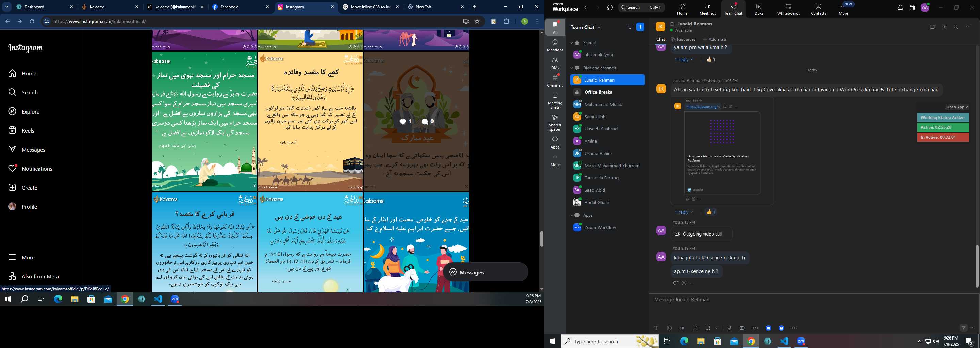Attach a file in message composer

695,328
